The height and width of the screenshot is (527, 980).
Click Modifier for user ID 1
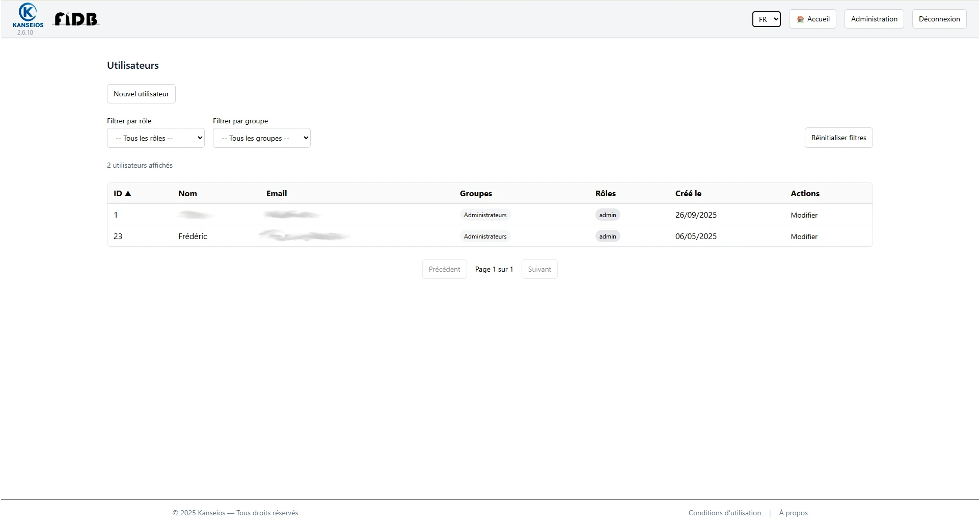pyautogui.click(x=804, y=215)
